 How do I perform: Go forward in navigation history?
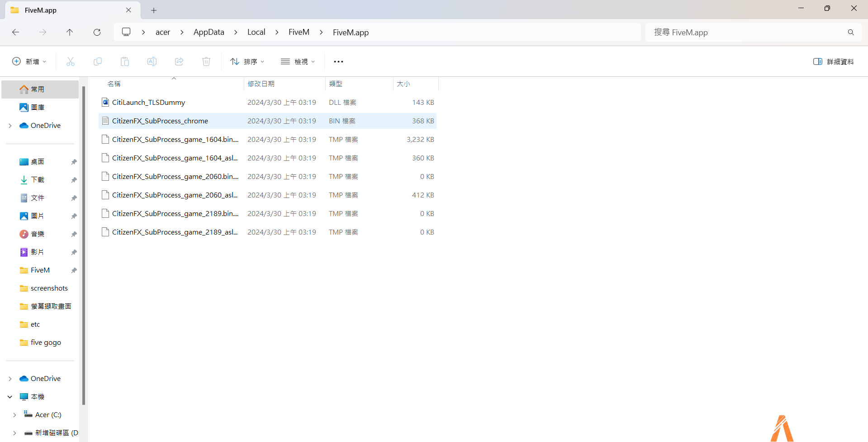43,32
